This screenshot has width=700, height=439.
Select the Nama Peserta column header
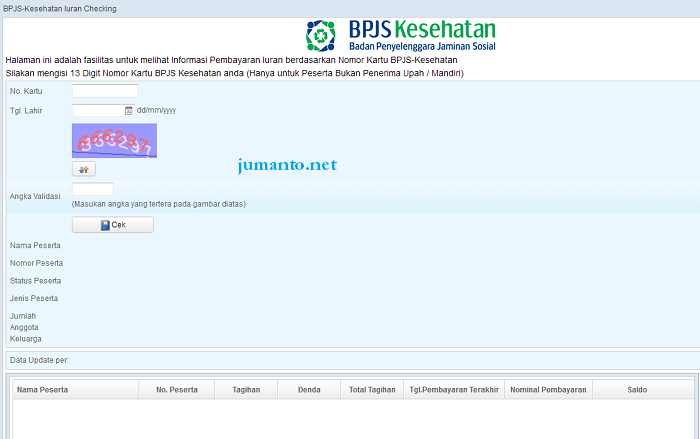pyautogui.click(x=75, y=390)
